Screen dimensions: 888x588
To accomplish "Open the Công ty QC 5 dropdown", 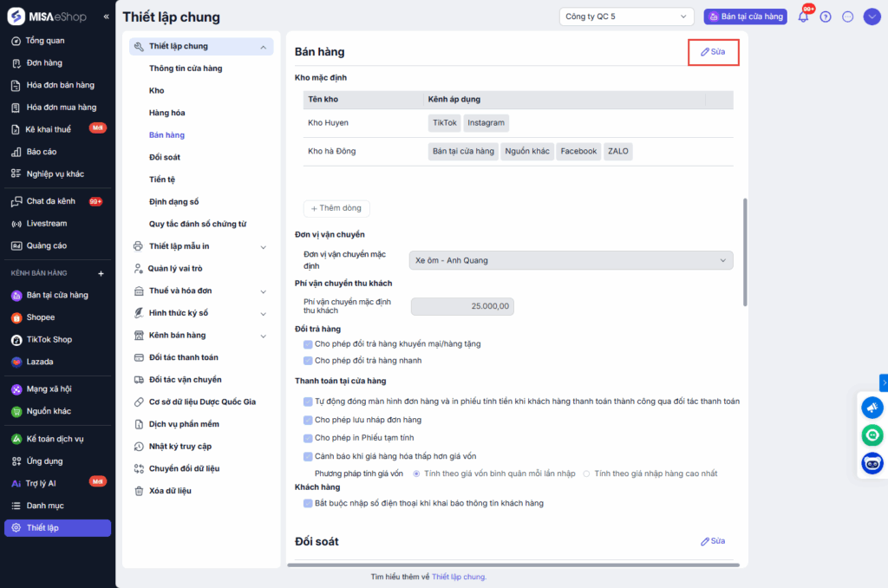I will 627,16.
